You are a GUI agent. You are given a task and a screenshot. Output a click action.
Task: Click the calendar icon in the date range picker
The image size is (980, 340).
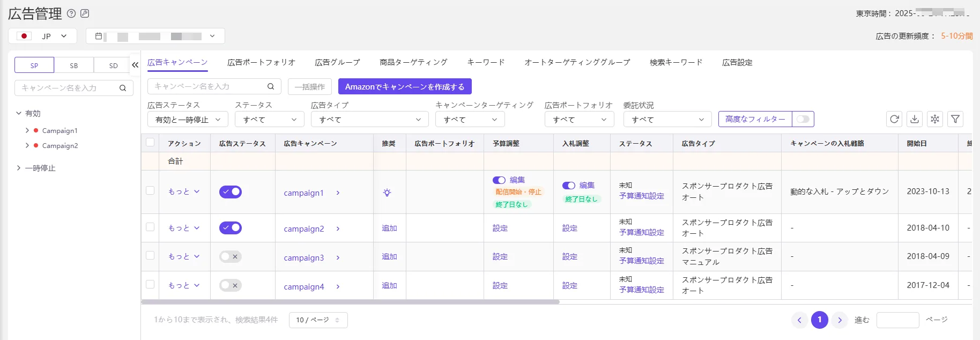click(99, 36)
